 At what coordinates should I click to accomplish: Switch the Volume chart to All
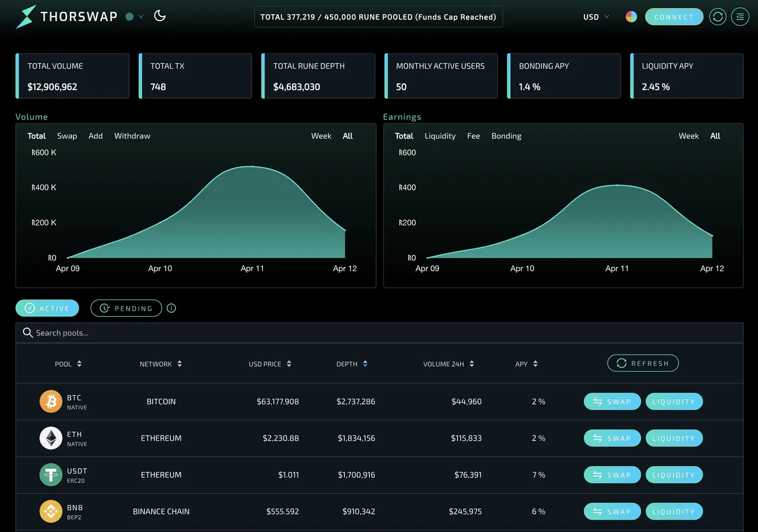tap(348, 136)
